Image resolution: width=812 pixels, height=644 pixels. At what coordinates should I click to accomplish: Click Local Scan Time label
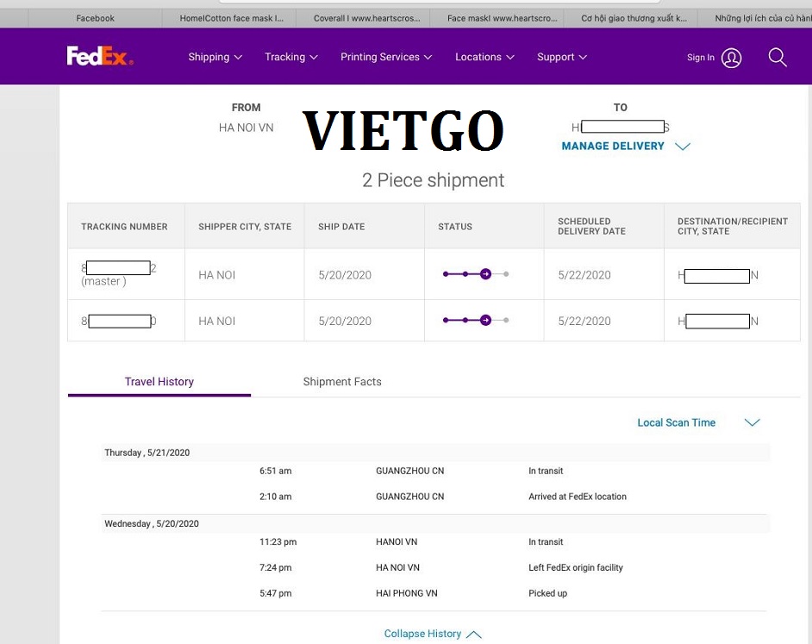click(677, 422)
